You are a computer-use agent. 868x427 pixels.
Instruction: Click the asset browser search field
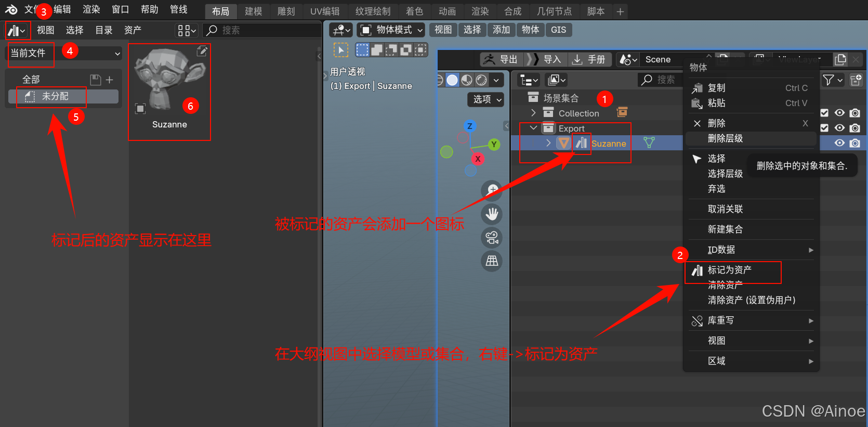point(261,30)
